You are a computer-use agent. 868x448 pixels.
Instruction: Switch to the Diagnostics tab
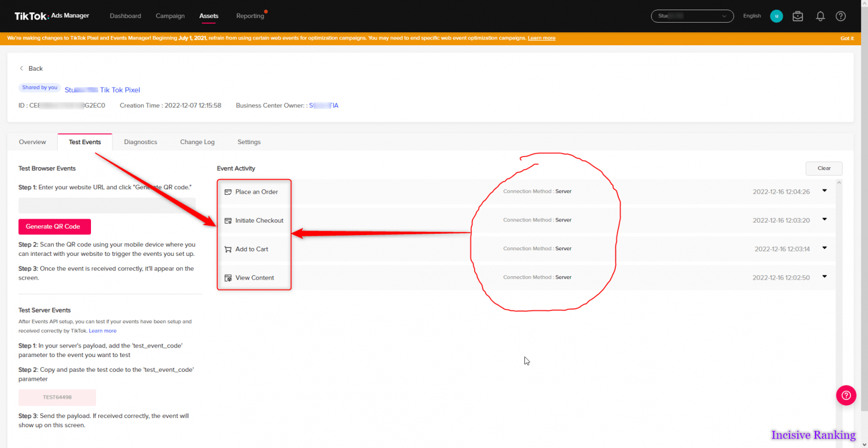(141, 142)
